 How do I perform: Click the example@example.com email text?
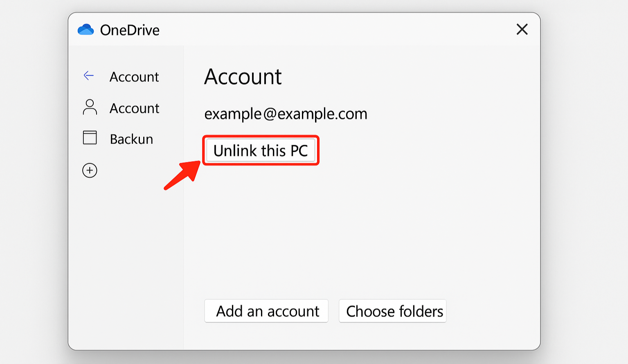point(286,114)
